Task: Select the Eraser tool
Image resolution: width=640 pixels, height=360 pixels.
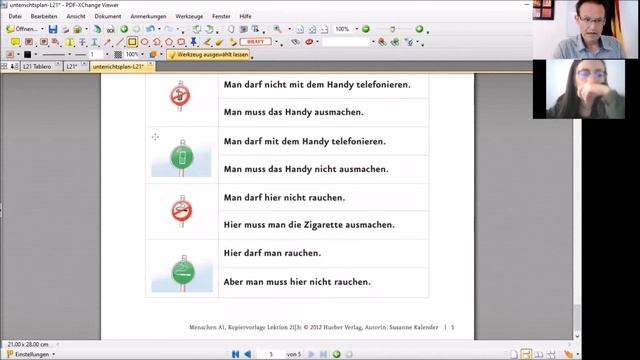Action: pos(219,42)
